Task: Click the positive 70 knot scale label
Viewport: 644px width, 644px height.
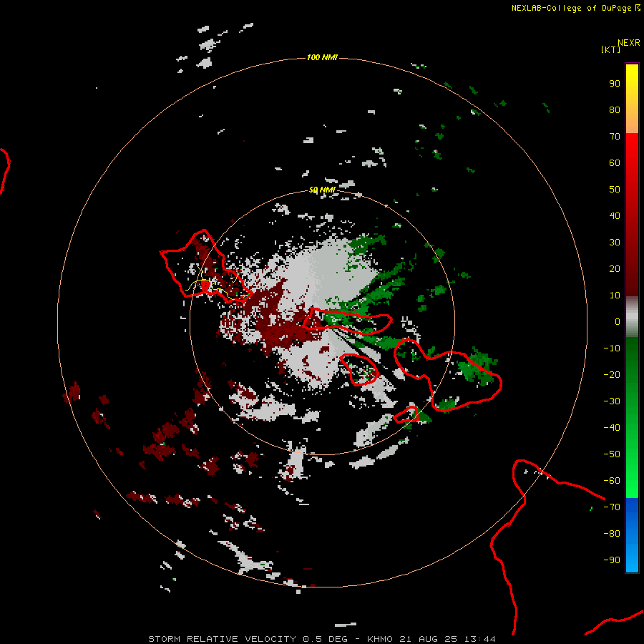Action: 615,137
